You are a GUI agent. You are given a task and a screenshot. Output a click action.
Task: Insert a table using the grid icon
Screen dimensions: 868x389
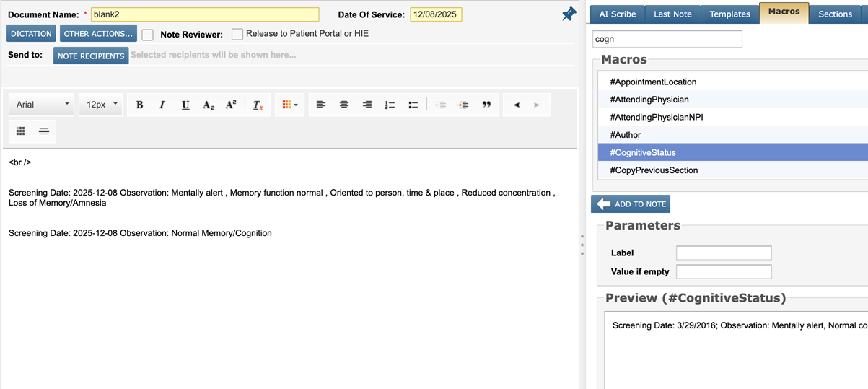pyautogui.click(x=21, y=131)
